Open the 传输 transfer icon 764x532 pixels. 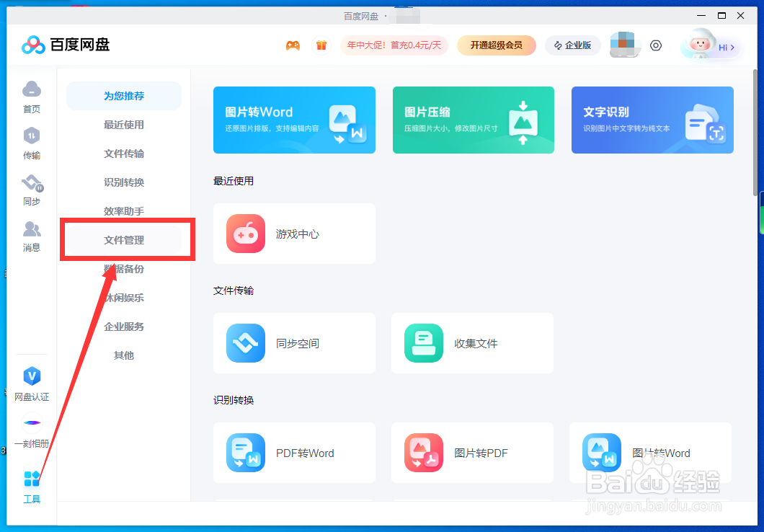click(x=32, y=143)
